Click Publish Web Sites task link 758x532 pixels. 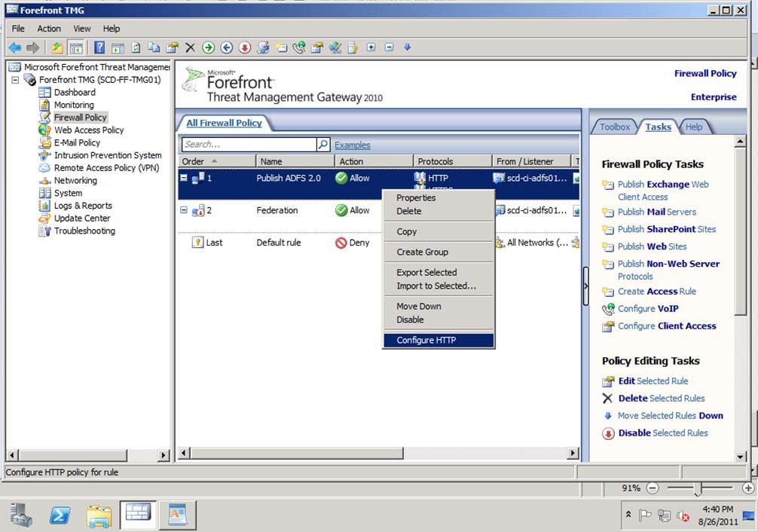(x=652, y=246)
